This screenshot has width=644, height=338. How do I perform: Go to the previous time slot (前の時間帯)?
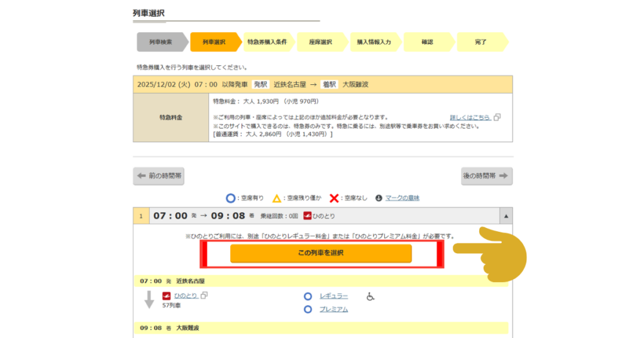point(158,176)
